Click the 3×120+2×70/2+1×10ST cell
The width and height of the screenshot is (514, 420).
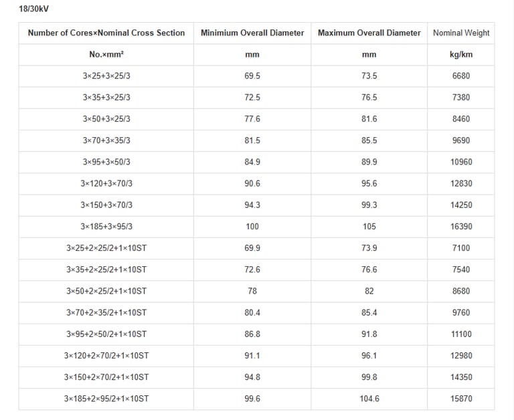click(106, 356)
